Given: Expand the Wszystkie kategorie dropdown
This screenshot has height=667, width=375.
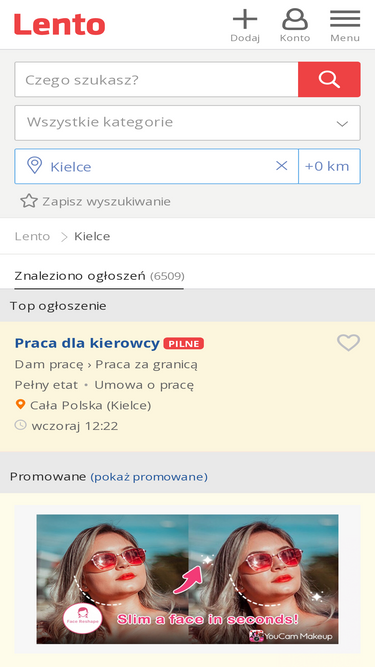Looking at the screenshot, I should point(188,123).
